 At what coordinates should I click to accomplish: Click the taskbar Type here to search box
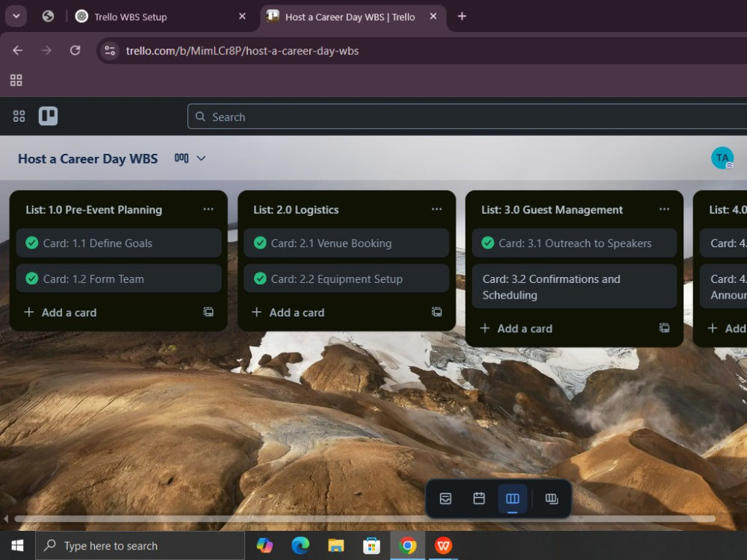pyautogui.click(x=140, y=546)
